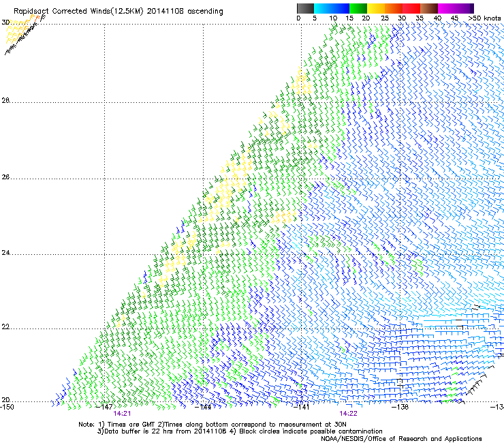Click the '40' label under the color scale
The width and height of the screenshot is (504, 443).
click(437, 18)
